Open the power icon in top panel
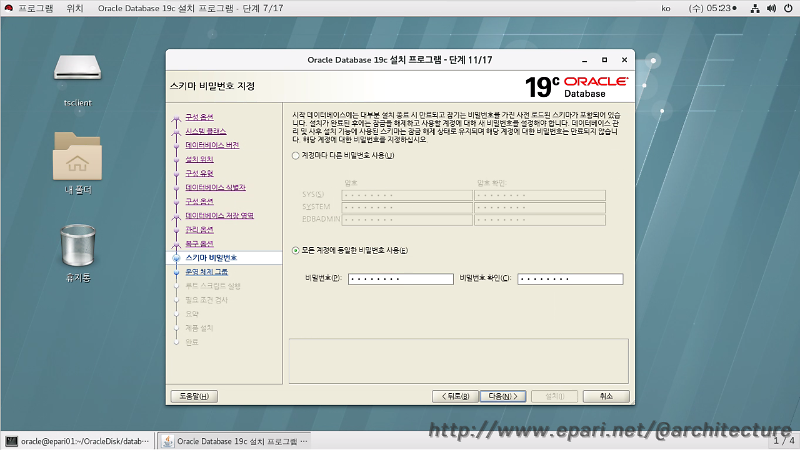This screenshot has width=800, height=450. [x=788, y=8]
